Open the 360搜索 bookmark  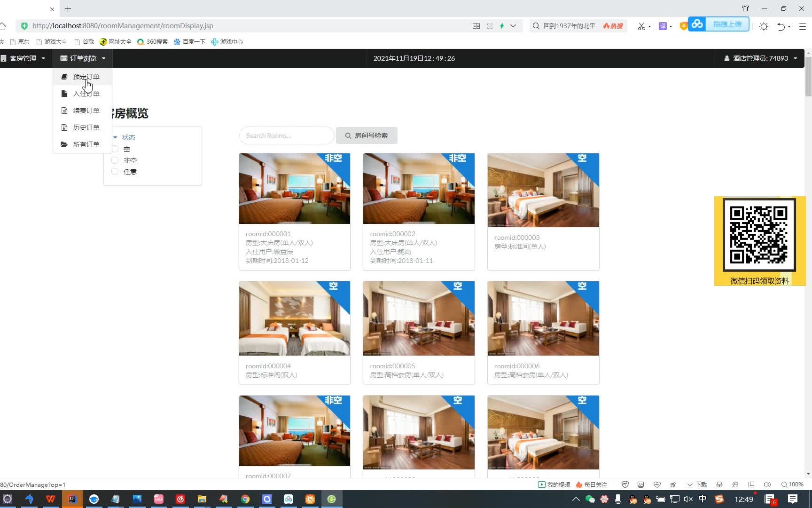pos(152,42)
